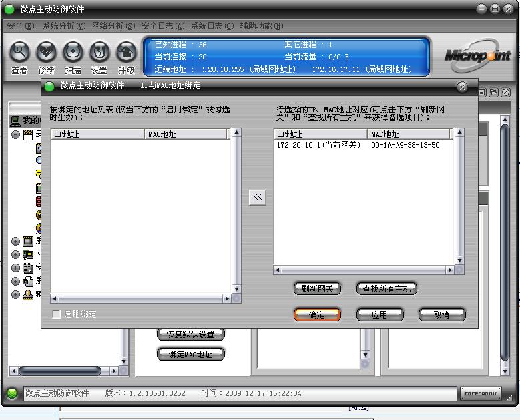Select MAC 00-1A-A9-38-13-50 cell
The width and height of the screenshot is (520, 420).
click(x=405, y=145)
